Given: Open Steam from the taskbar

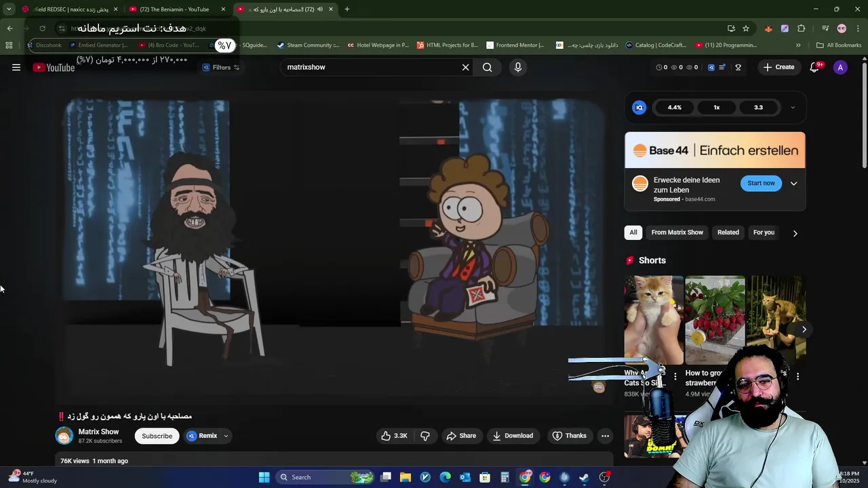Looking at the screenshot, I should point(584,477).
